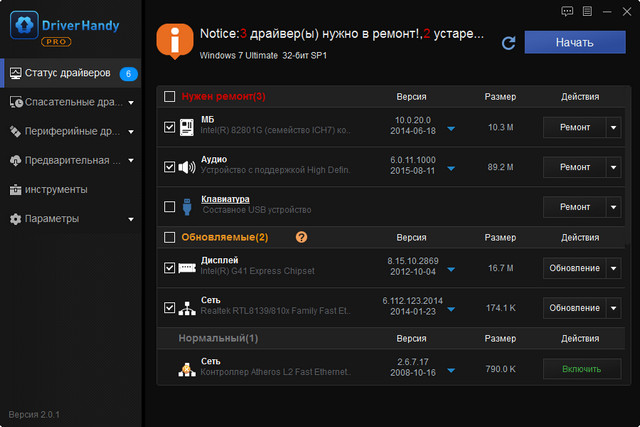Image resolution: width=640 pixels, height=427 pixels.
Task: Click the Аудио speaker device icon
Action: click(x=186, y=167)
